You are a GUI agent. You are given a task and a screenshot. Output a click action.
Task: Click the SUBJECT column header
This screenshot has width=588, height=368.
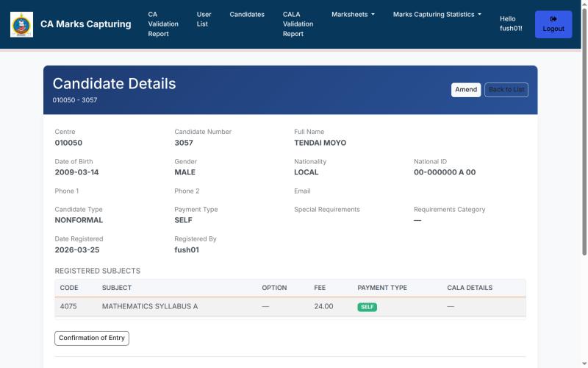[x=117, y=288]
